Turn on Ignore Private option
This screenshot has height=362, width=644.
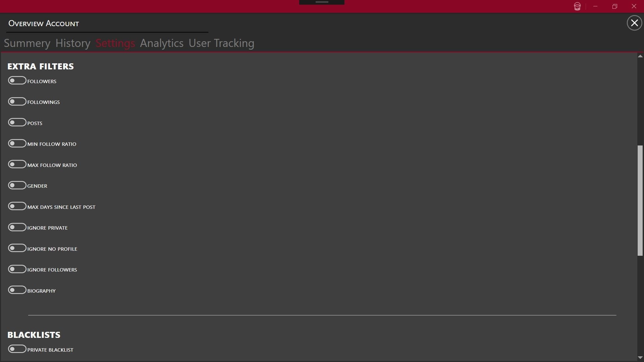point(17,227)
